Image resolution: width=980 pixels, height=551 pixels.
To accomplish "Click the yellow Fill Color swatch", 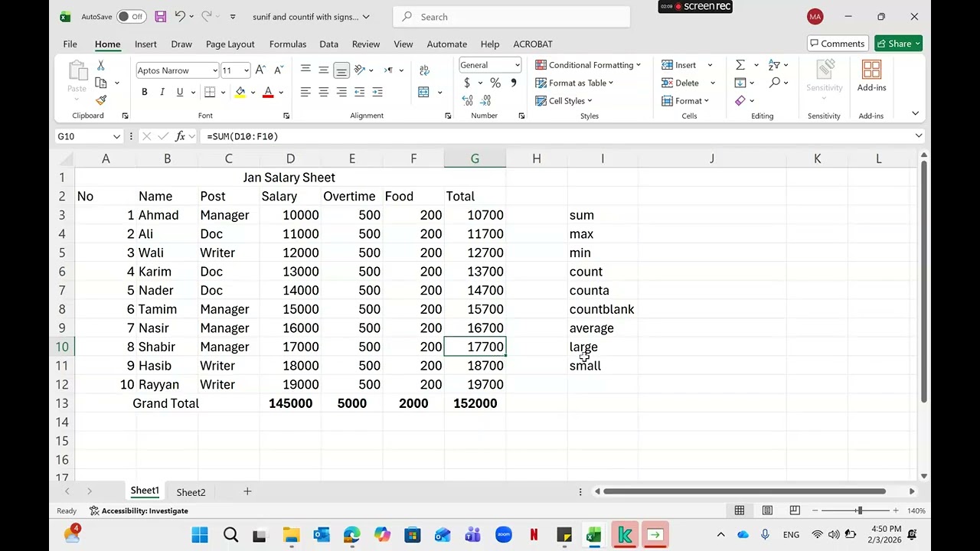I will pos(240,92).
